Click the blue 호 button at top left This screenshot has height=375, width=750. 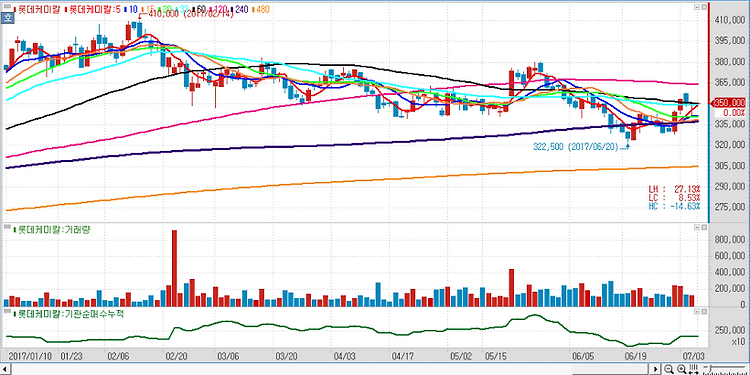7,18
